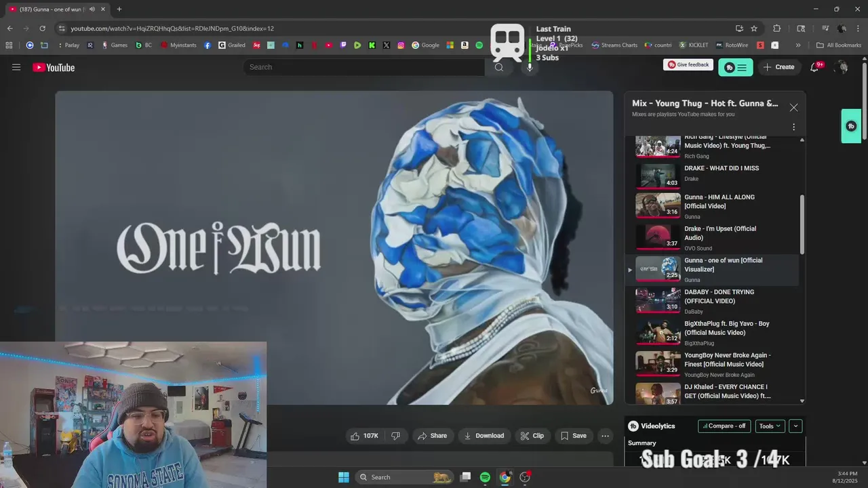Play YoungBoy Never Broke Again - Finest
The width and height of the screenshot is (868, 488).
coord(712,364)
